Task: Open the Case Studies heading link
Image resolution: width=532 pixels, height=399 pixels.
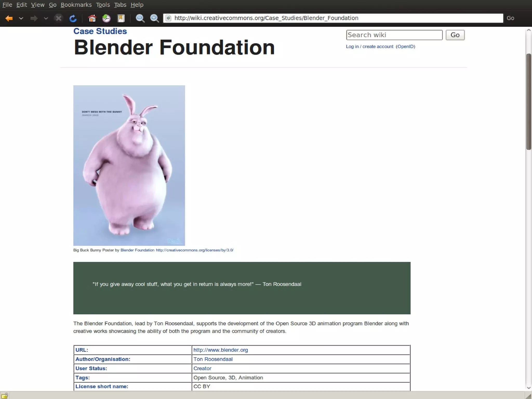Action: (100, 31)
